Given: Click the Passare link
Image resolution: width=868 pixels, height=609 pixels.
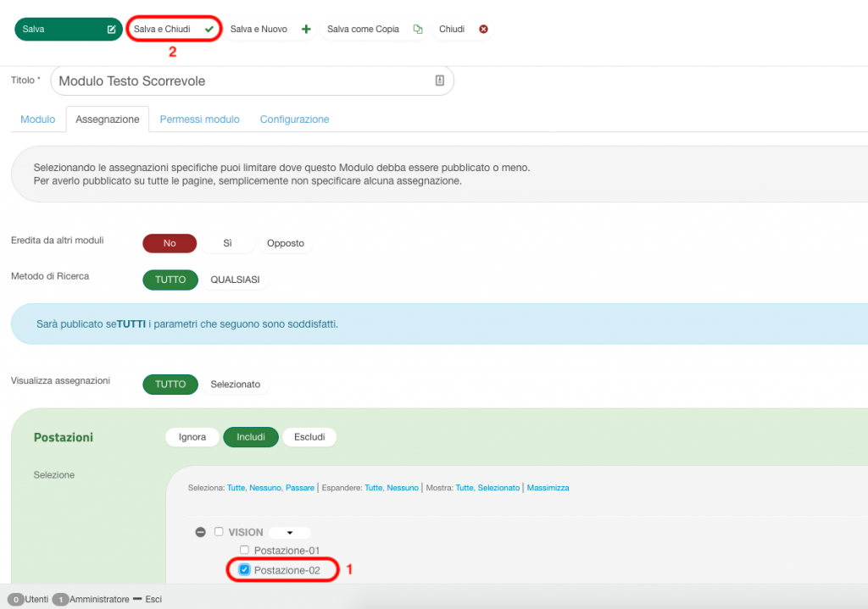Looking at the screenshot, I should point(300,488).
